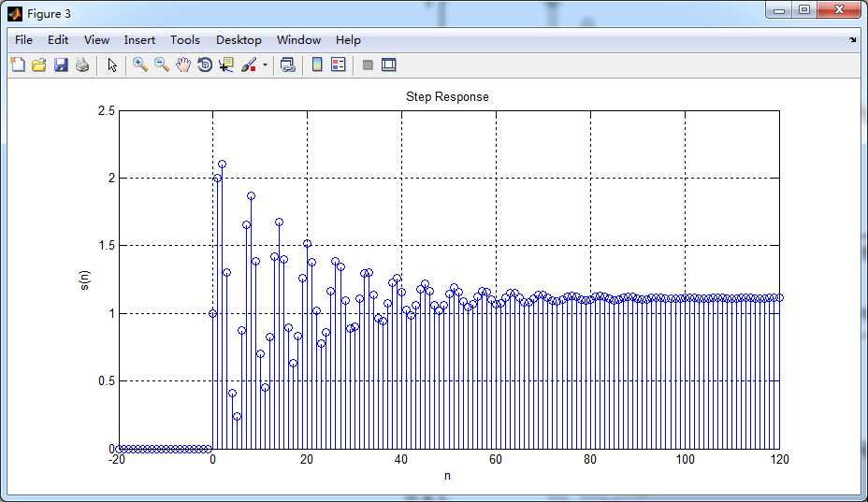Viewport: 868px width, 502px height.
Task: Click the stem marker peak near 2.1
Action: tap(222, 165)
